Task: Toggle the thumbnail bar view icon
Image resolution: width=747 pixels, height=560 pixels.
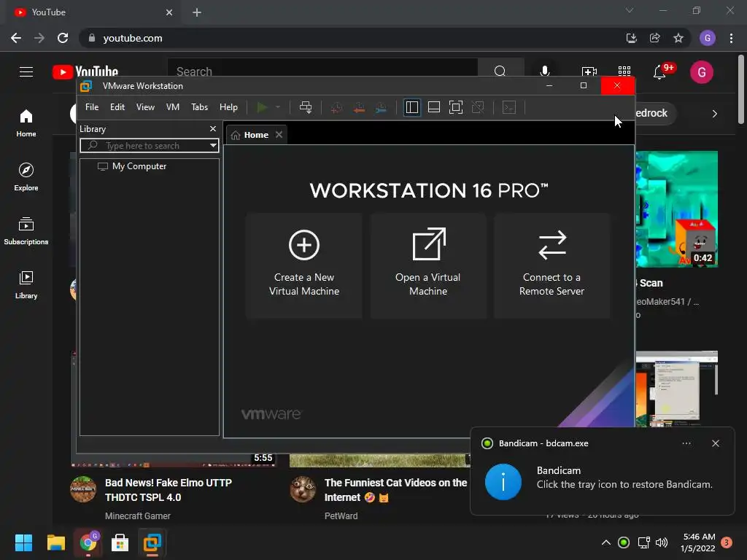Action: [434, 107]
